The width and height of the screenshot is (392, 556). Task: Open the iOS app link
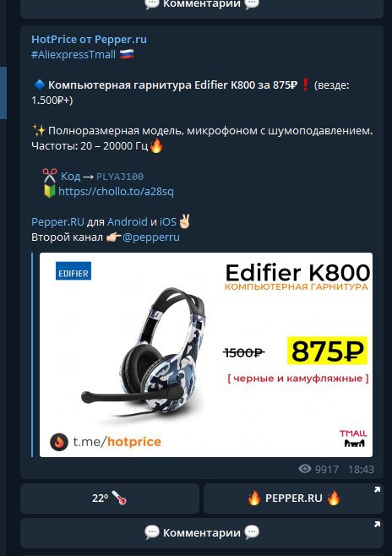168,222
